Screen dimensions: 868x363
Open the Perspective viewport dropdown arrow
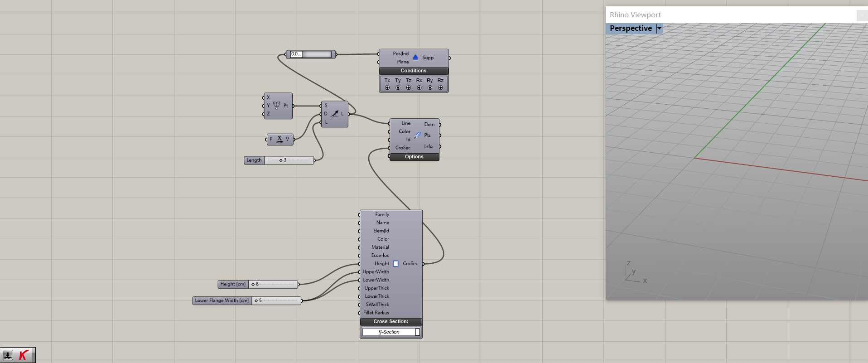tap(660, 29)
